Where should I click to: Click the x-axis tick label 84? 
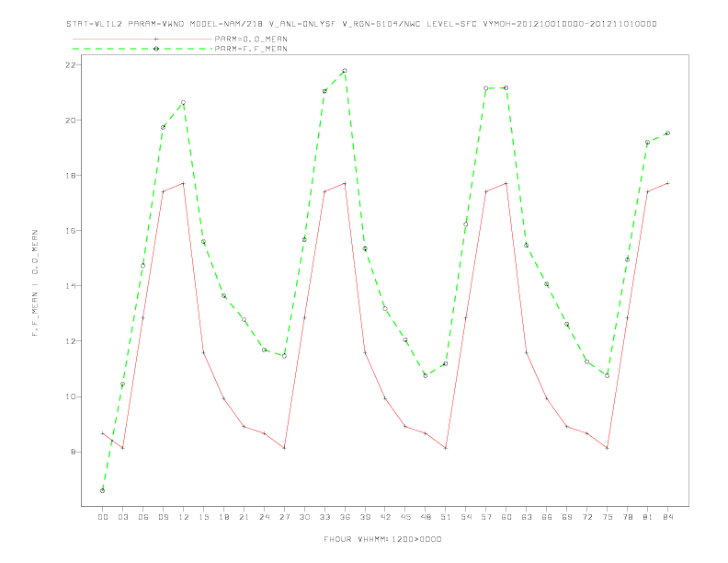(x=667, y=517)
